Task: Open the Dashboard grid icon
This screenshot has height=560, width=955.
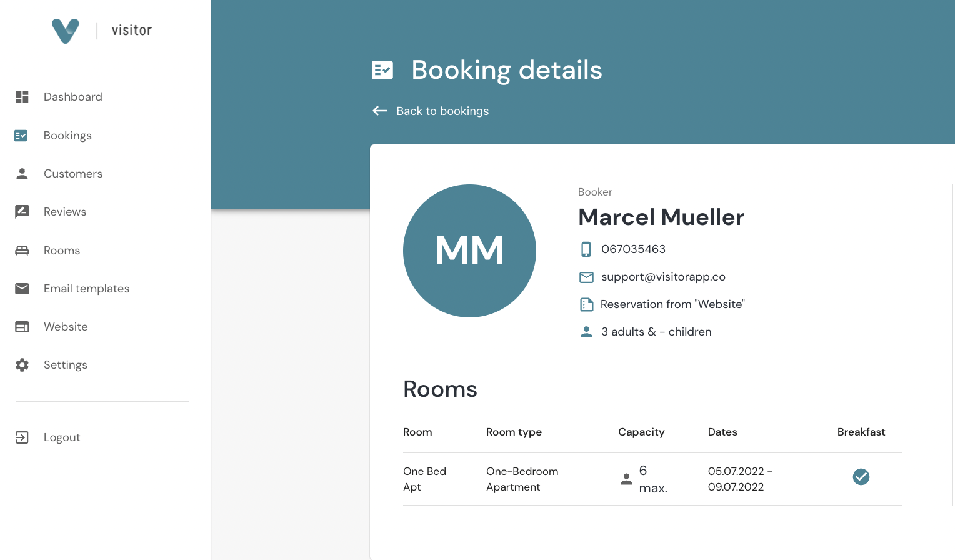Action: tap(22, 97)
